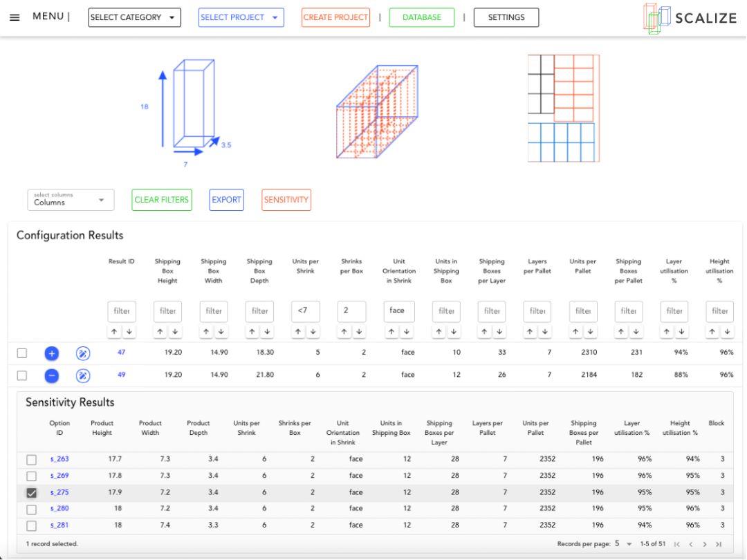747x560 pixels.
Task: Go to next page of sensitivity results
Action: [x=705, y=544]
